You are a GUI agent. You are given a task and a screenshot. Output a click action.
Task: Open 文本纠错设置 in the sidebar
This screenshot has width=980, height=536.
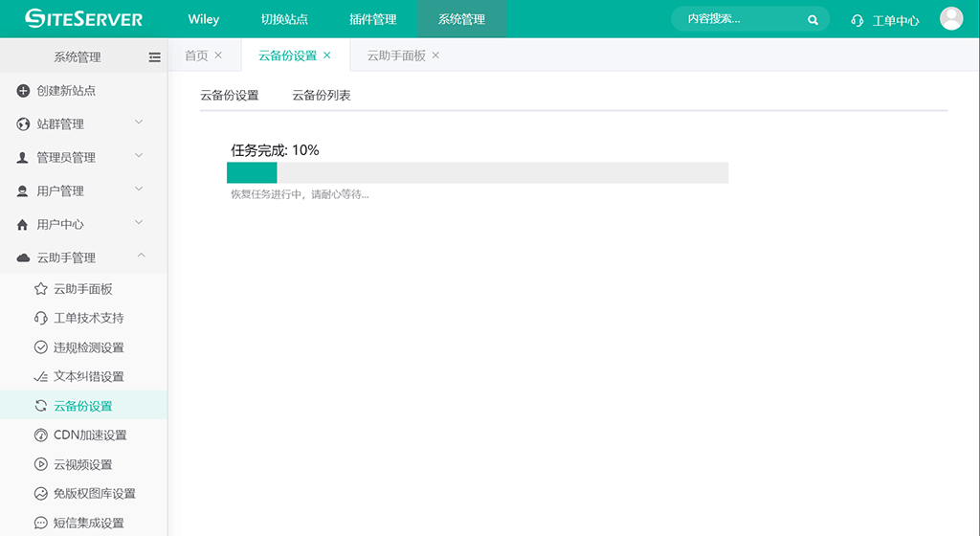click(88, 376)
